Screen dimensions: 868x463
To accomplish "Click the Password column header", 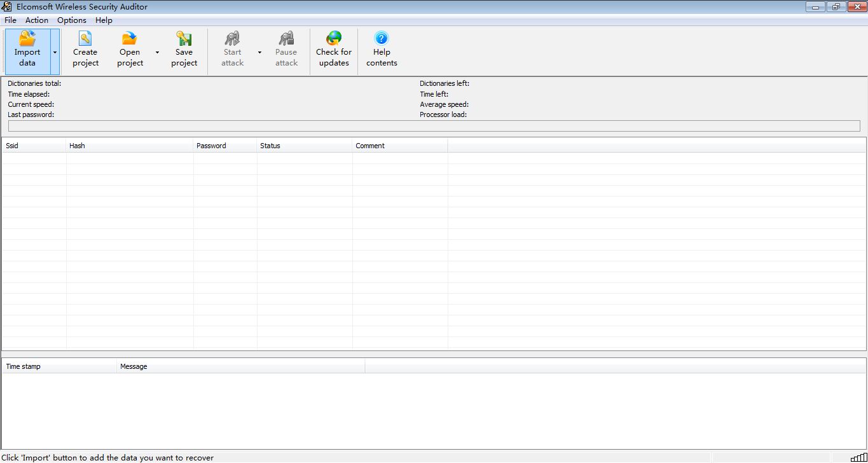I will point(225,146).
